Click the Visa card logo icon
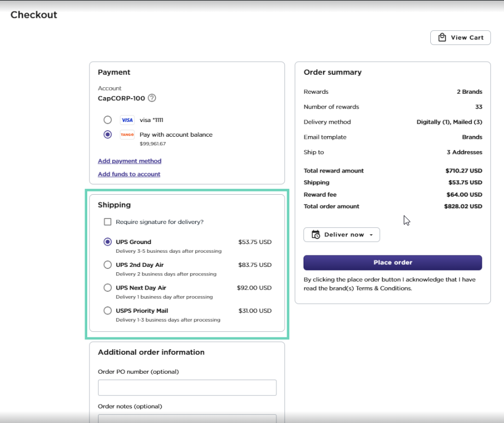This screenshot has width=504, height=423. point(127,120)
